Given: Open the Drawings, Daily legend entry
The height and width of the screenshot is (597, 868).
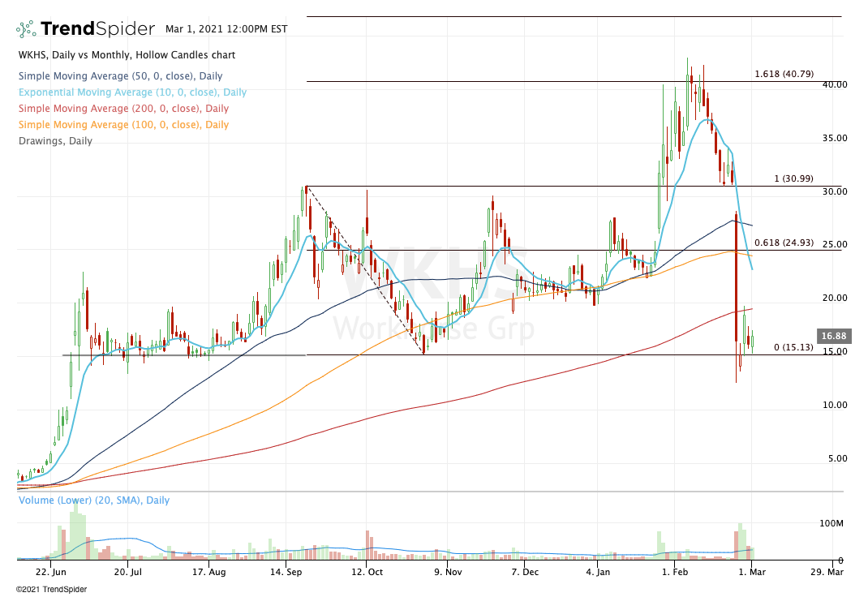Looking at the screenshot, I should pos(54,141).
